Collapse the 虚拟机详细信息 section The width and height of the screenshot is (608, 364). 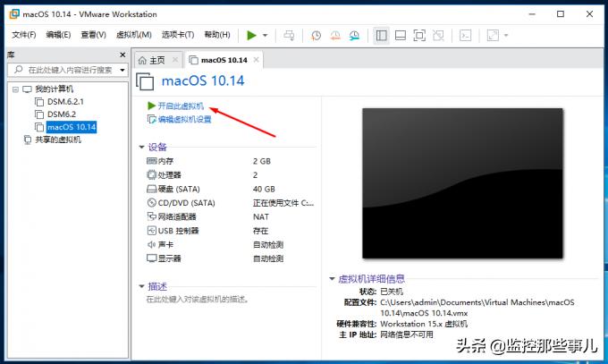coord(332,279)
